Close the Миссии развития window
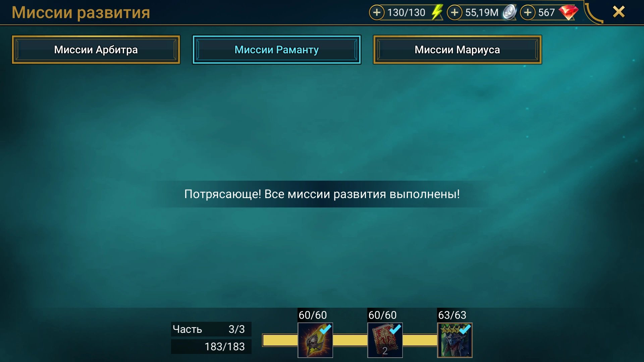Screen dimensions: 644x362 [619, 12]
